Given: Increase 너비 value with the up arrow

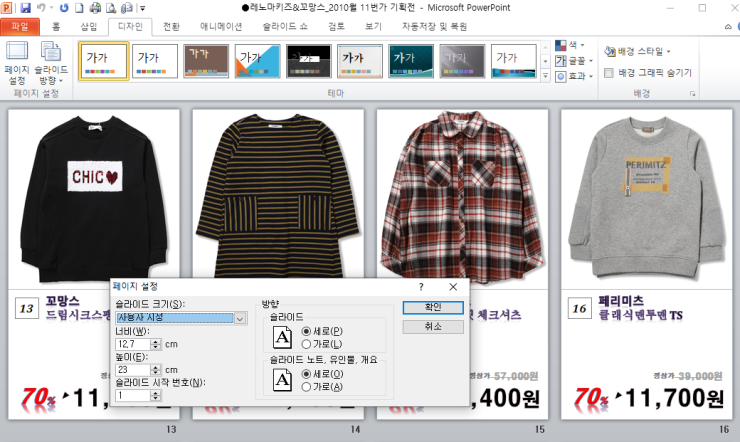Looking at the screenshot, I should pos(156,341).
